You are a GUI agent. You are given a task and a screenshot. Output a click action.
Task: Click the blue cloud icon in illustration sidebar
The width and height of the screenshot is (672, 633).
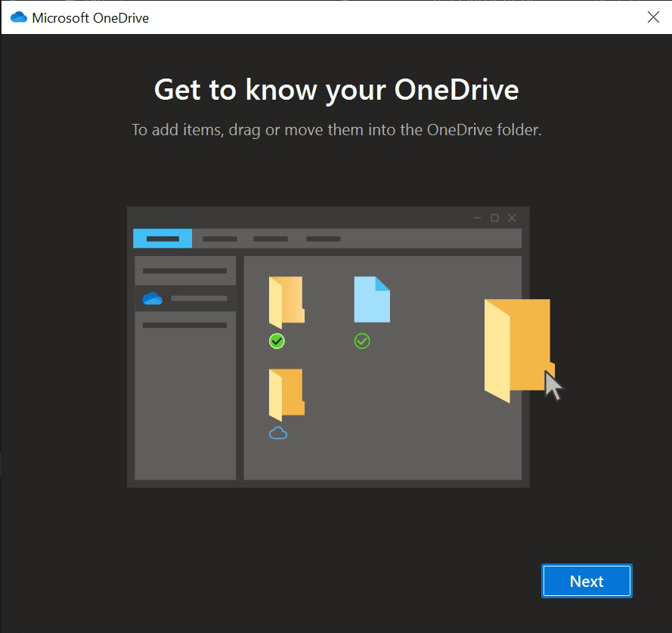pos(152,298)
